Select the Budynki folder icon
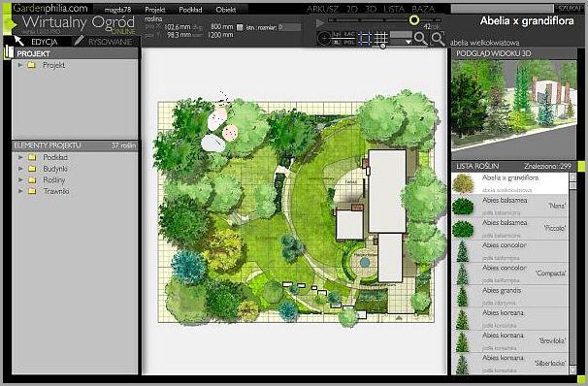Image resolution: width=588 pixels, height=386 pixels. [x=32, y=169]
